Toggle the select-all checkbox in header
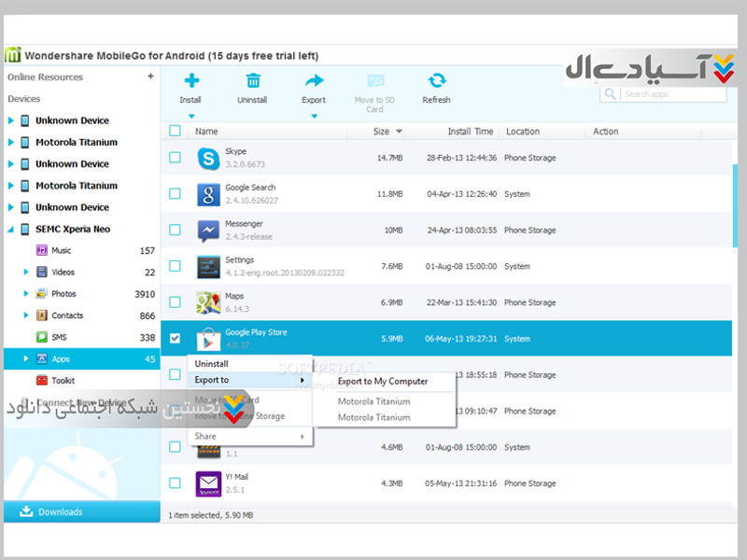The width and height of the screenshot is (747, 560). coord(175,132)
